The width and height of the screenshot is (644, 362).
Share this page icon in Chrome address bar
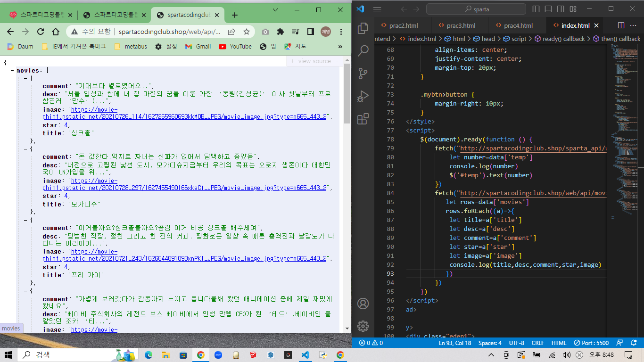click(231, 32)
